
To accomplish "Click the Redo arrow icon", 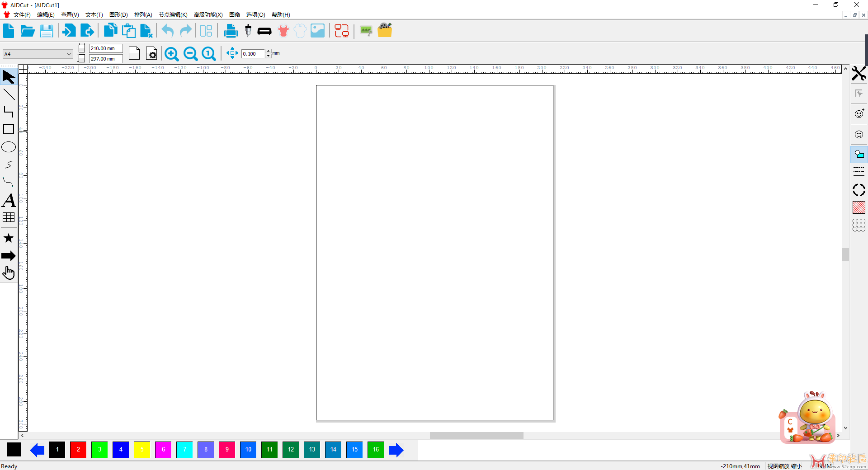I will pyautogui.click(x=186, y=31).
